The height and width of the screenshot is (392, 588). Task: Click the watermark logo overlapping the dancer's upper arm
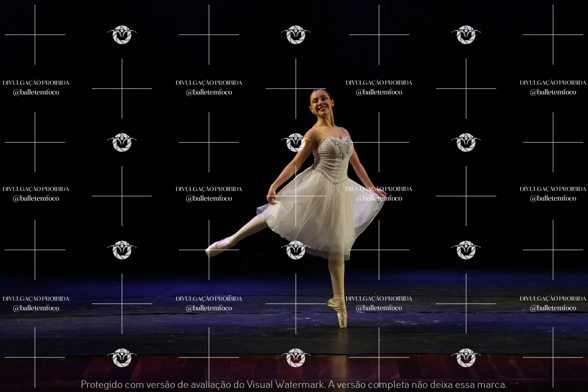tap(296, 142)
